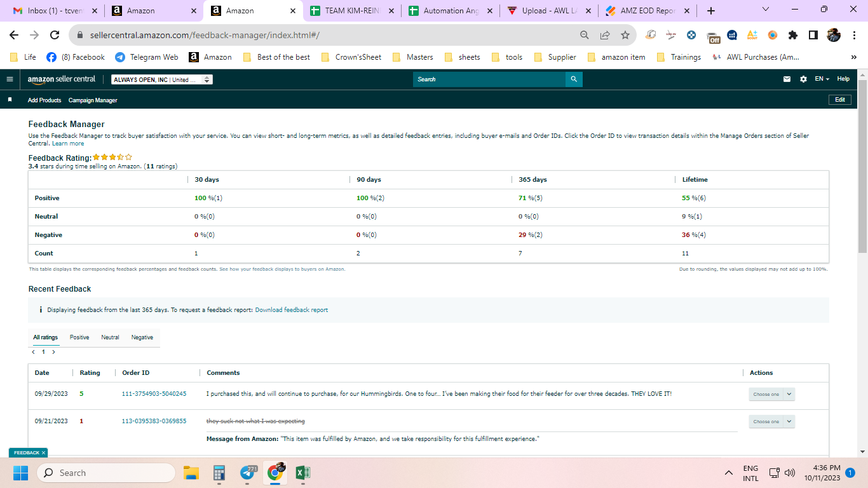The image size is (868, 488).
Task: Open the ALWAYS OPEN, INC account switcher
Action: coord(161,79)
